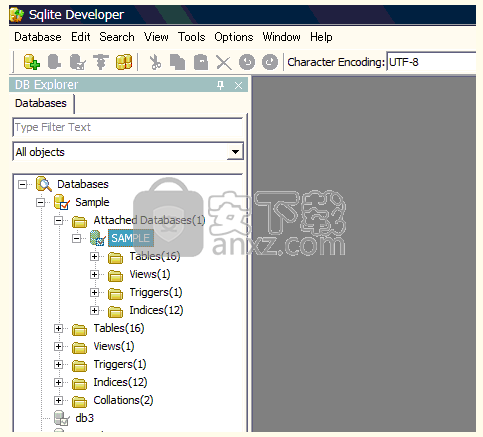Screen dimensions: 483x437
Task: Click the greyed single database toolbar icon
Action: point(54,62)
